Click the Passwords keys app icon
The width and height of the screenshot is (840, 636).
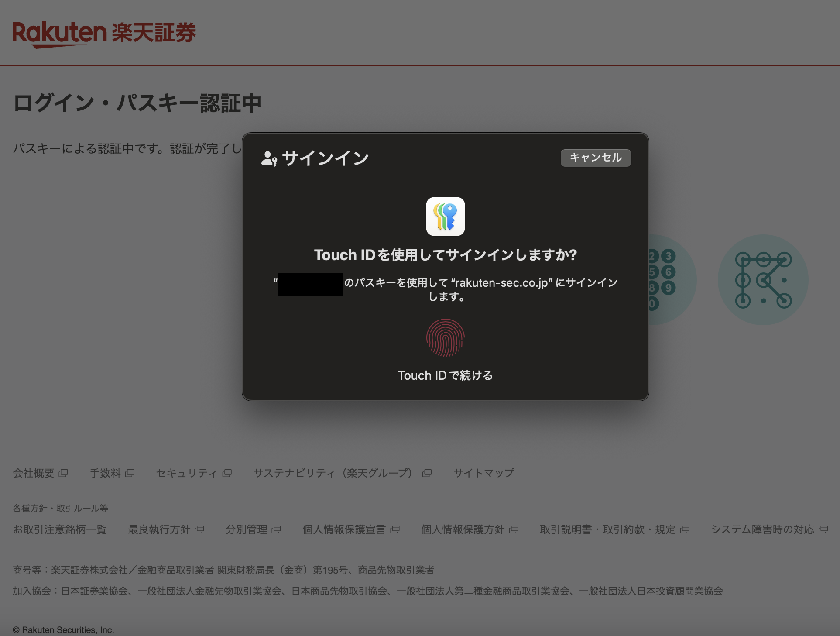point(445,217)
